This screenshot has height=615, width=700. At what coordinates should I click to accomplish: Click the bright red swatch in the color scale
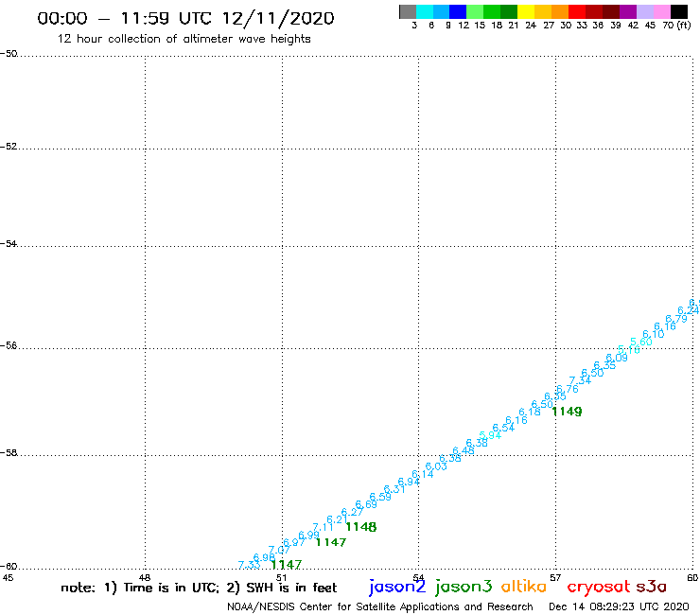point(577,11)
